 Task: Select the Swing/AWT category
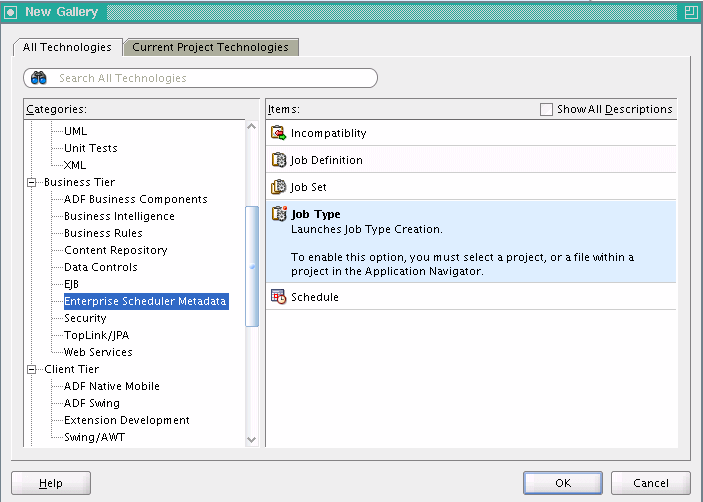[94, 437]
